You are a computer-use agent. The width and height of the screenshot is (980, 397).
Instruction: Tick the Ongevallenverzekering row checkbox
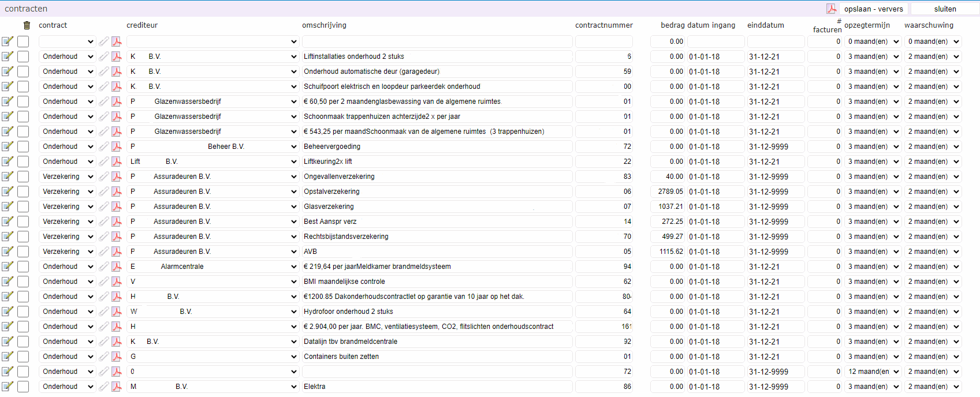click(x=23, y=177)
